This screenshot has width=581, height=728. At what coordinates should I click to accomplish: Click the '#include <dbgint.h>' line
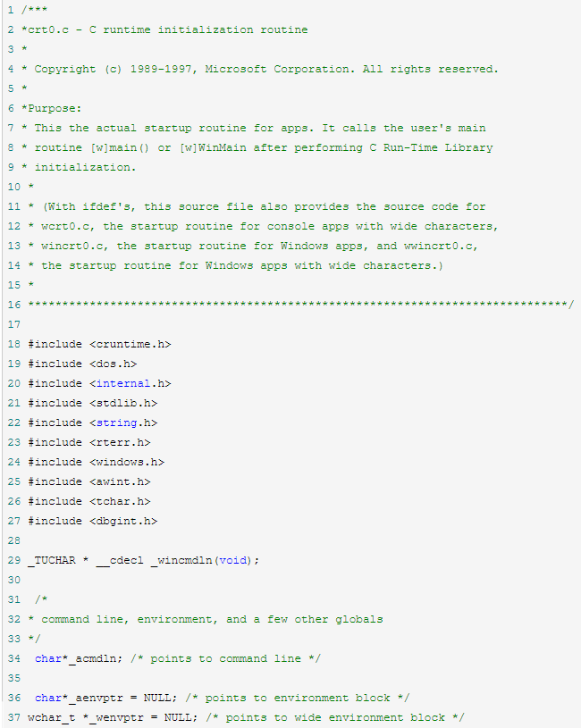[92, 522]
